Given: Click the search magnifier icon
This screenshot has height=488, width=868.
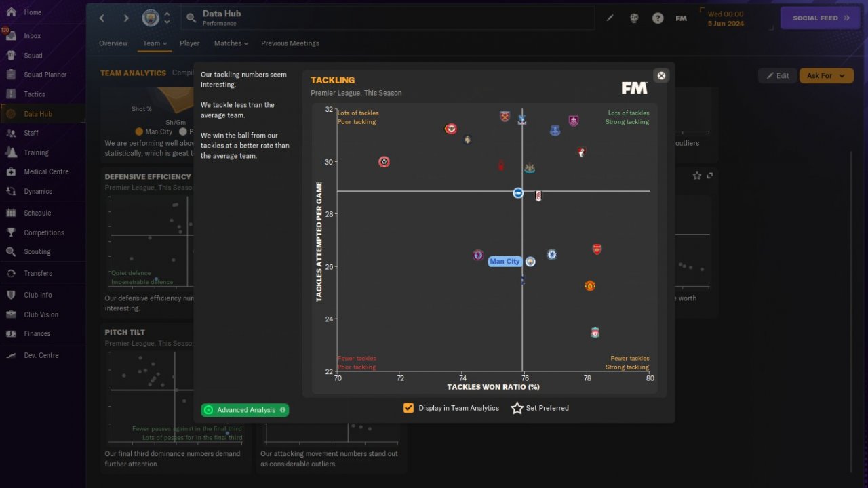Looking at the screenshot, I should [191, 18].
